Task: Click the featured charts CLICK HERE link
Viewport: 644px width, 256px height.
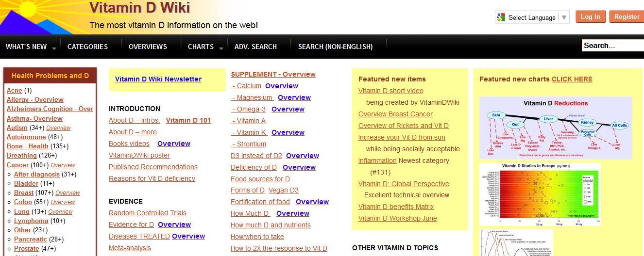Action: 572,79
